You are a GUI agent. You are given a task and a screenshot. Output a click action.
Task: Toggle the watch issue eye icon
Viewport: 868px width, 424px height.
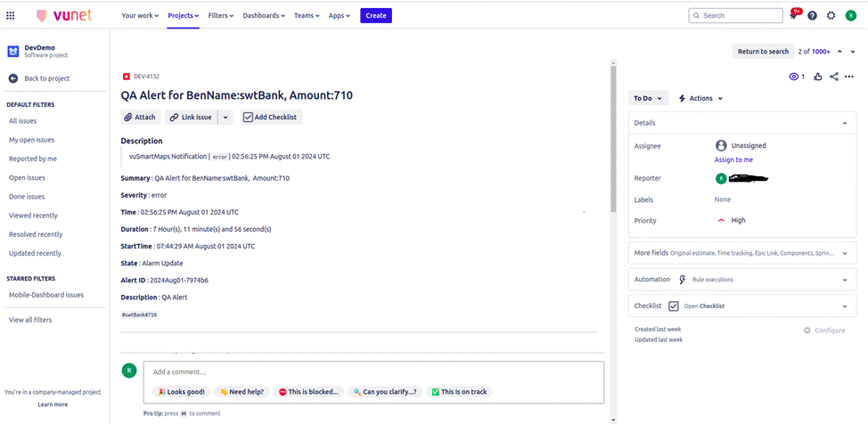pos(795,77)
